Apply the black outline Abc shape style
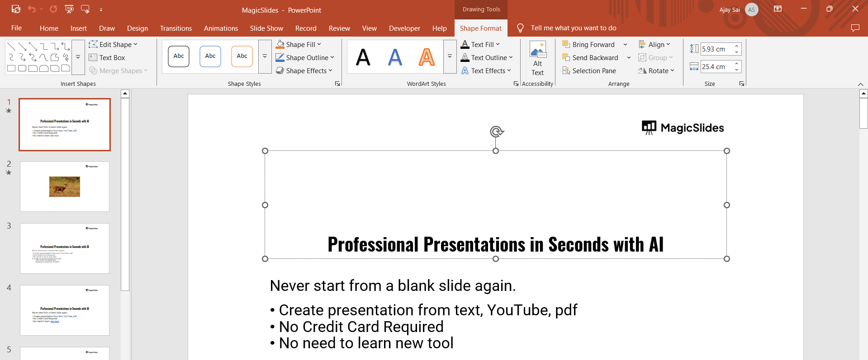The height and width of the screenshot is (360, 868). coord(179,56)
